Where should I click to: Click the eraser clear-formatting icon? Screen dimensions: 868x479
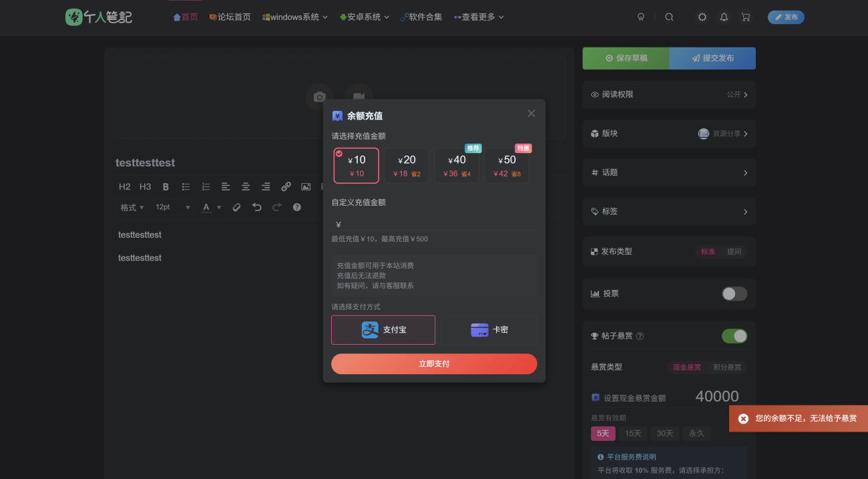click(236, 208)
